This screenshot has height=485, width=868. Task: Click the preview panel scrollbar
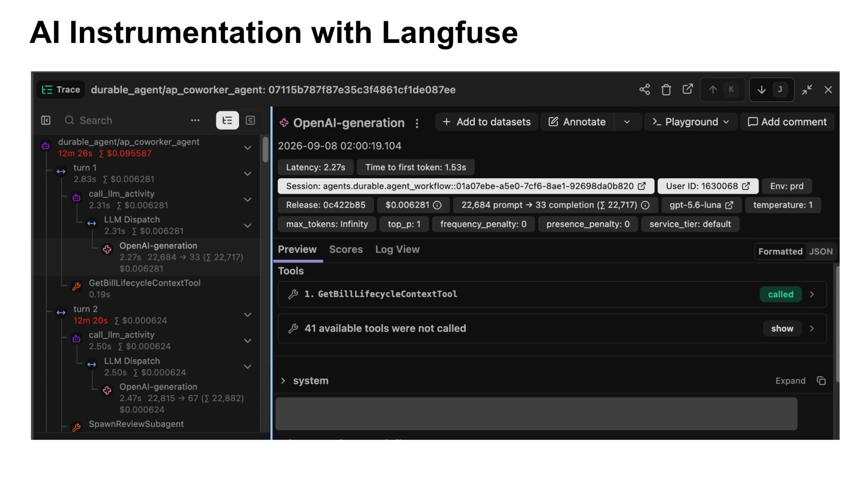tap(837, 324)
